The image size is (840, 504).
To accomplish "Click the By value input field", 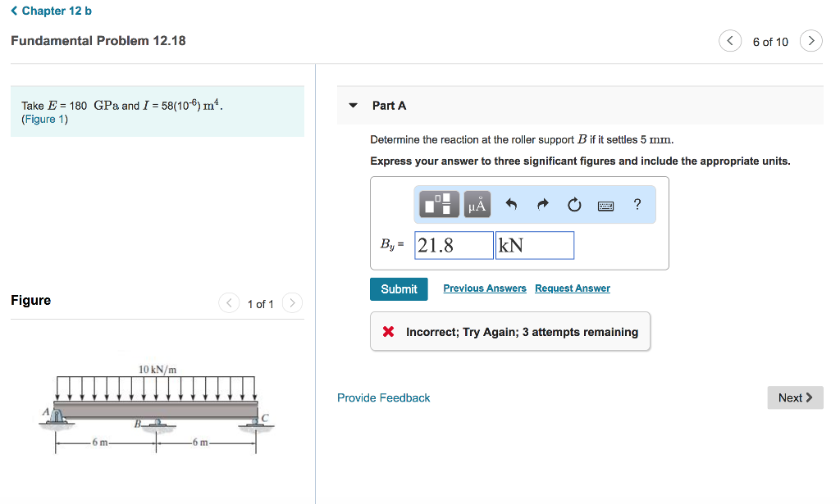I will [x=454, y=245].
